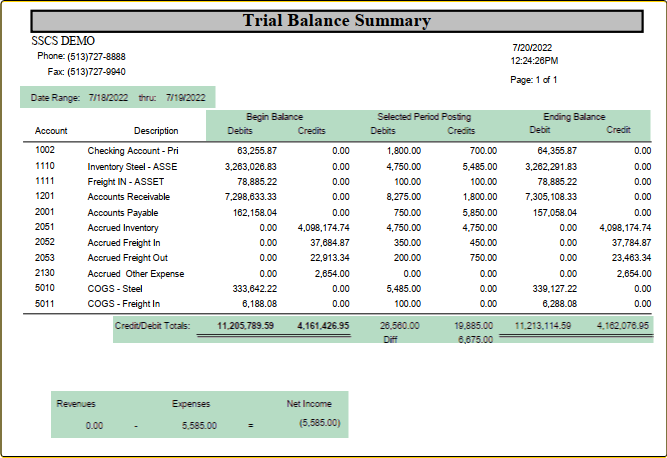Viewport: 667px width, 458px height.
Task: Click account number 5011
Action: 45,304
